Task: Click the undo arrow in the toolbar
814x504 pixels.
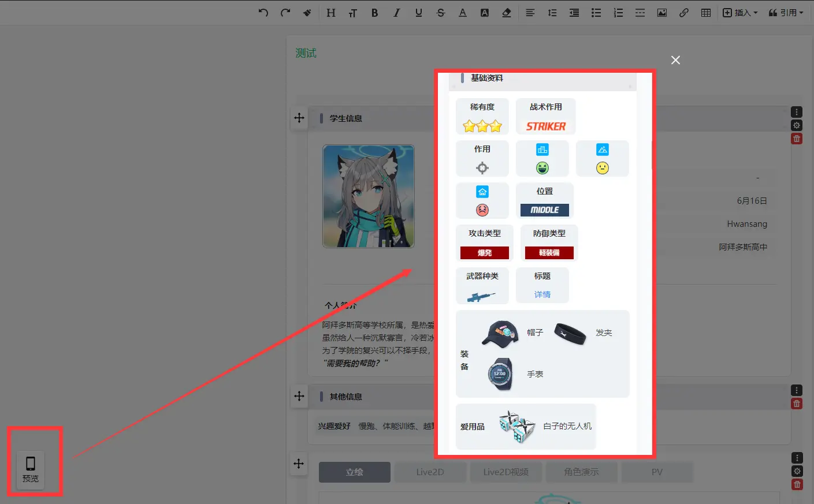Action: point(263,13)
